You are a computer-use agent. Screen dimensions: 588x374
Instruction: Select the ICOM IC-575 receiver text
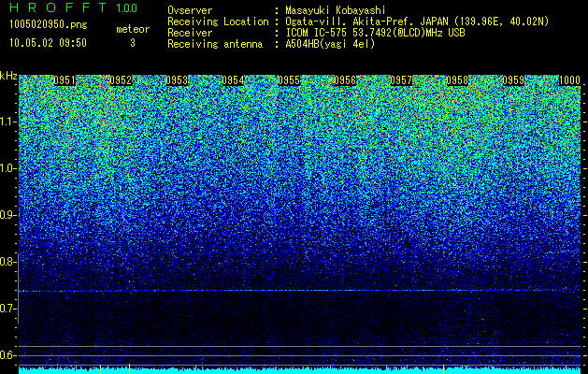click(x=375, y=33)
